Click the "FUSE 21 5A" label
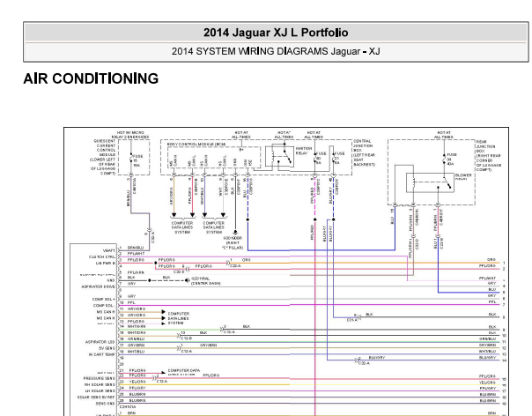This screenshot has height=416, width=532. (339, 158)
